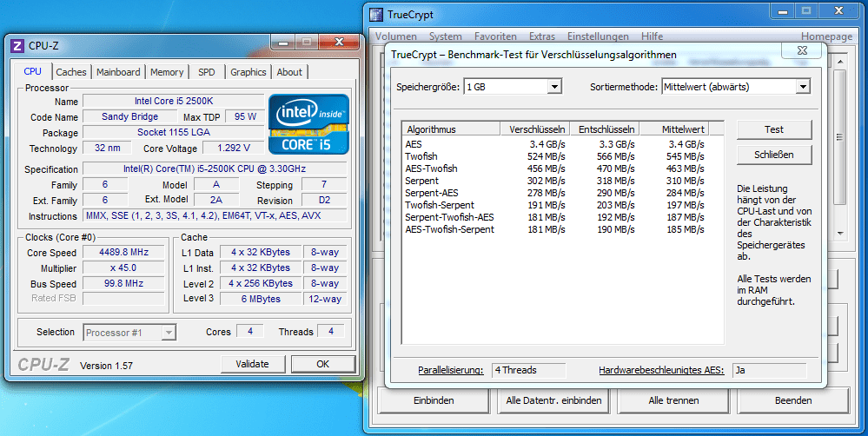
Task: Click OK in CPU-Z
Action: tap(322, 364)
